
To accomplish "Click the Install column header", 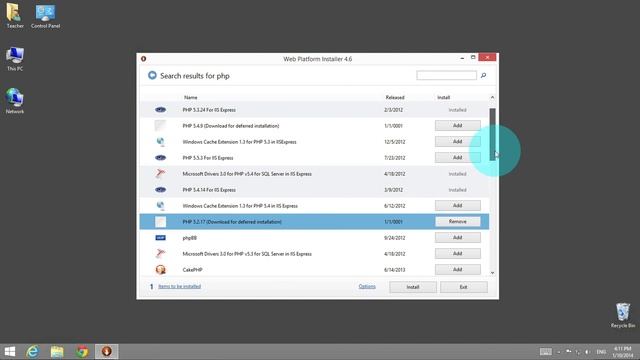I will pyautogui.click(x=443, y=97).
